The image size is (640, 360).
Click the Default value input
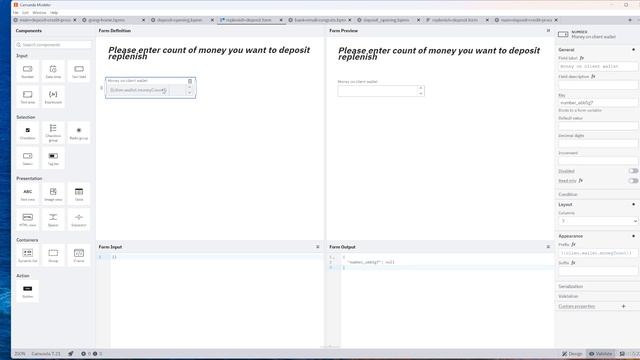coord(598,126)
